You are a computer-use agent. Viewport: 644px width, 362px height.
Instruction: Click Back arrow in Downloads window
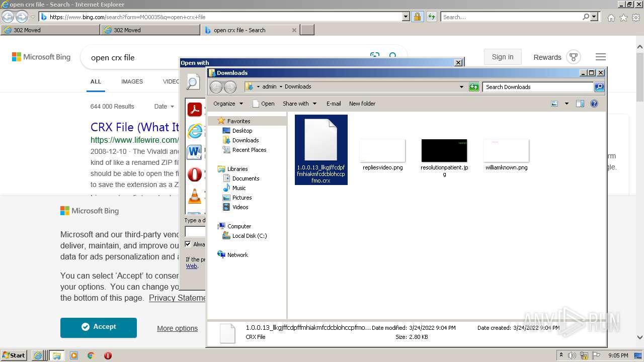tap(216, 87)
